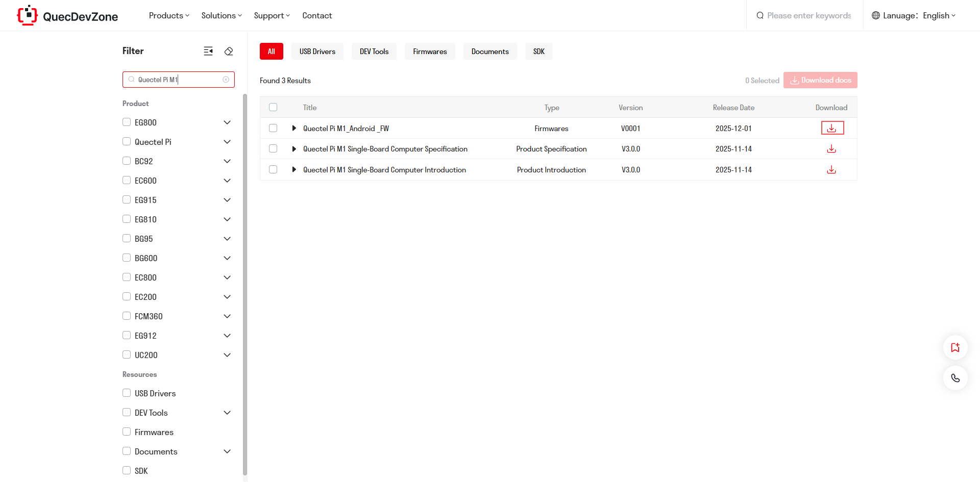Switch to the Firmwares tab
Screen dimensions: 980x482
(430, 52)
